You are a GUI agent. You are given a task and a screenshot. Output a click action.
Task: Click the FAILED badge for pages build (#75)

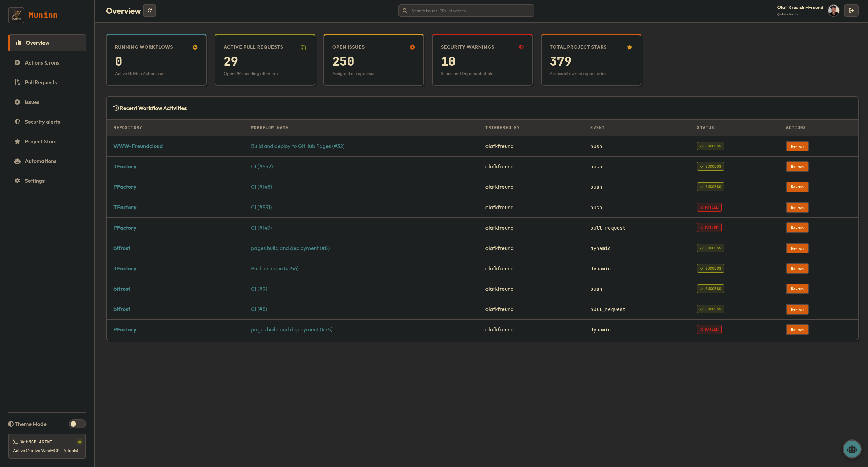[x=709, y=329]
